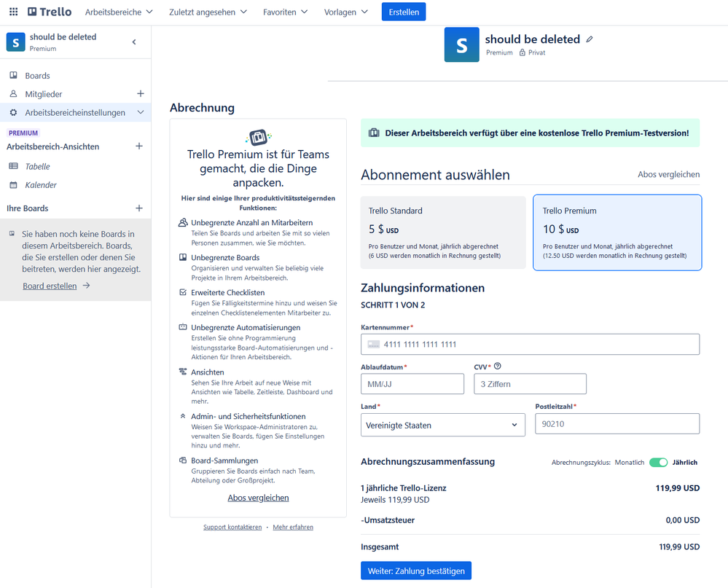Screen dimensions: 728x588
Task: Click the Unbegrenzte Boards feature icon
Action: [183, 257]
